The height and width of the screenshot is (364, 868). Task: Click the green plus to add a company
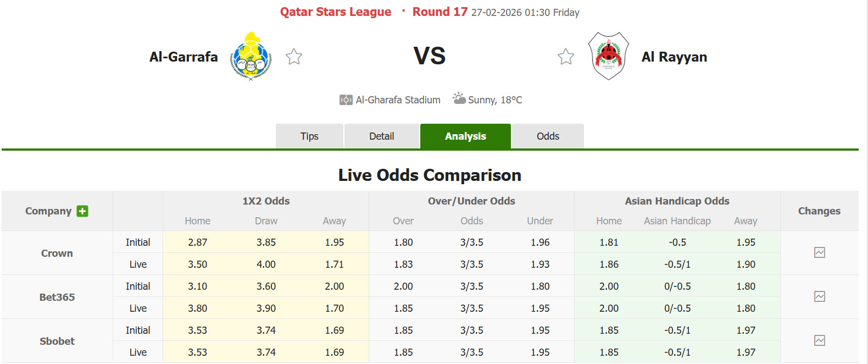(82, 211)
